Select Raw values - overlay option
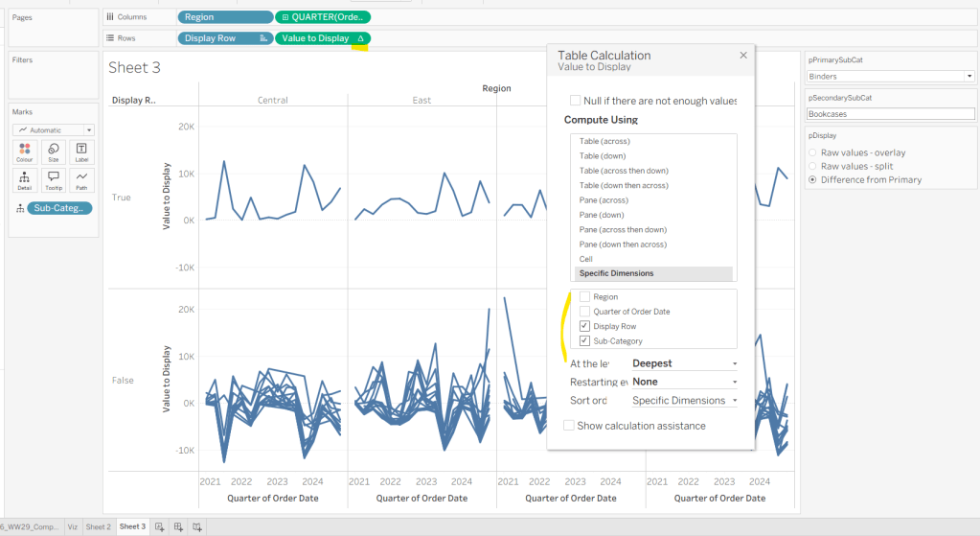 coord(813,152)
